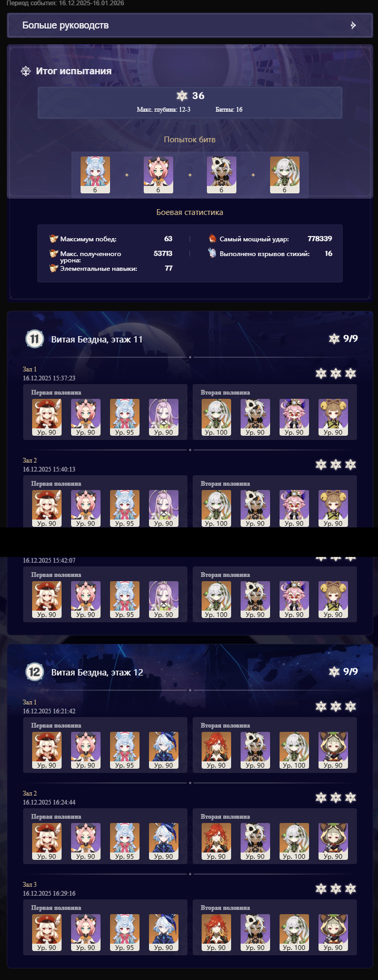
Task: Select Витая Бездна, этаж 12 title
Action: 97,672
